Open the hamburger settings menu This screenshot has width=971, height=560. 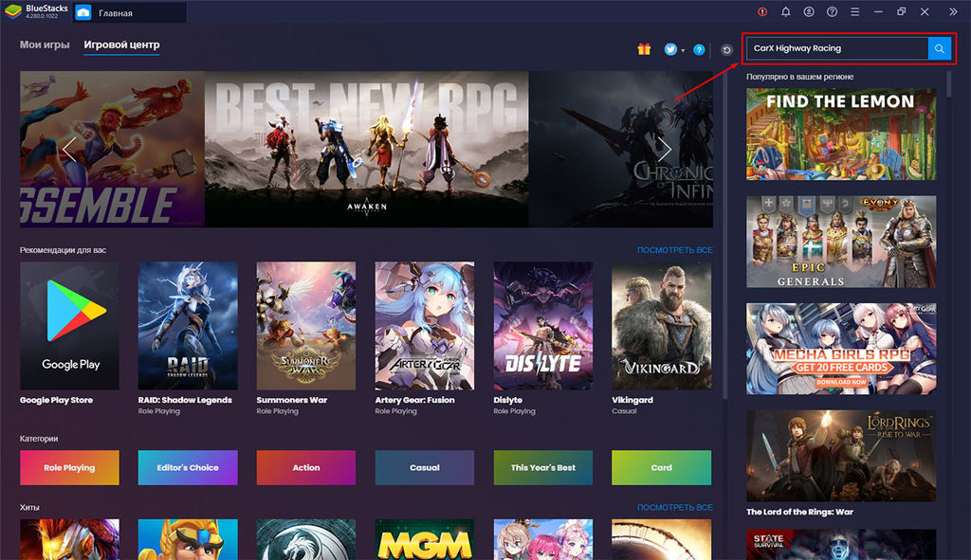coord(854,11)
